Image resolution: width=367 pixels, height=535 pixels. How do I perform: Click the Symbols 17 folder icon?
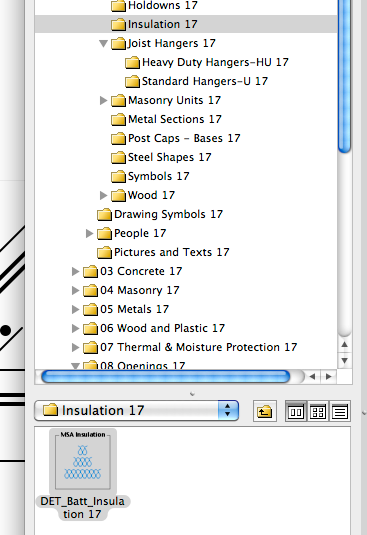click(x=118, y=176)
